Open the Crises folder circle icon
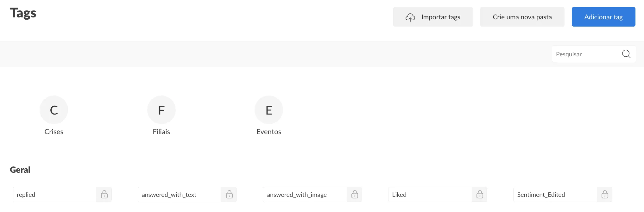This screenshot has width=644, height=212. tap(54, 110)
